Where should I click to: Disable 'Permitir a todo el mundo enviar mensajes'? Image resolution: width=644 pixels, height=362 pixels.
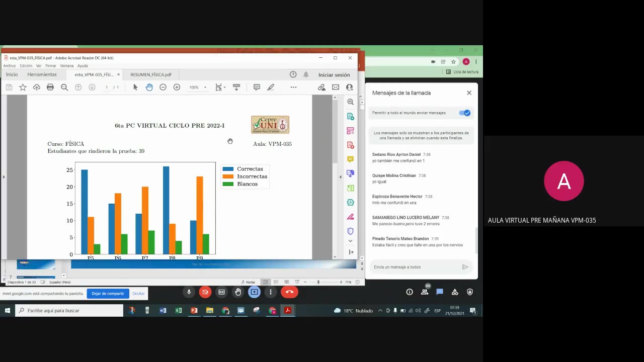pyautogui.click(x=464, y=113)
